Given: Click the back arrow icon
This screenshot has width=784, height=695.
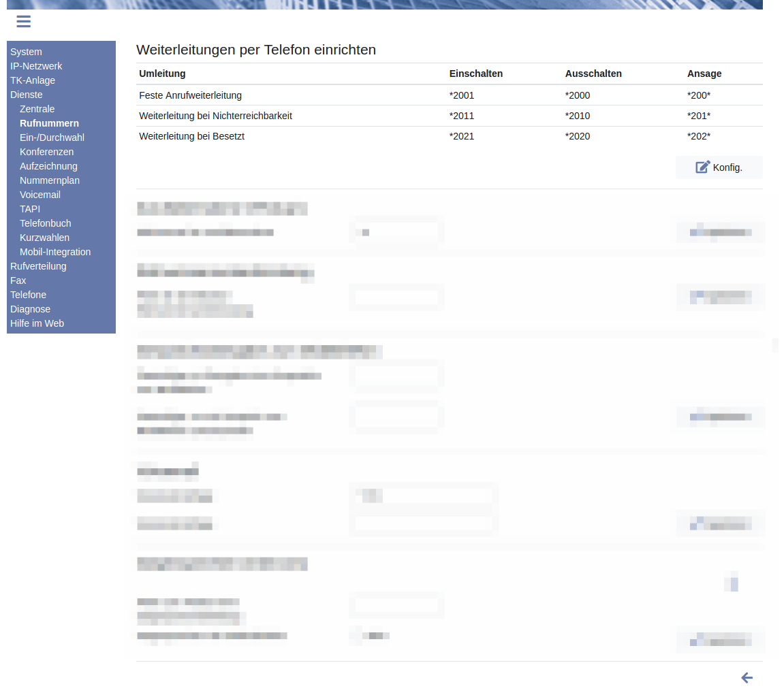Looking at the screenshot, I should click(747, 677).
